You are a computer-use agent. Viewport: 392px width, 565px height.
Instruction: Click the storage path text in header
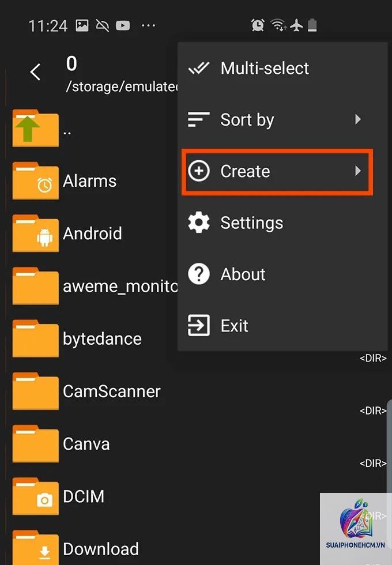click(x=122, y=87)
